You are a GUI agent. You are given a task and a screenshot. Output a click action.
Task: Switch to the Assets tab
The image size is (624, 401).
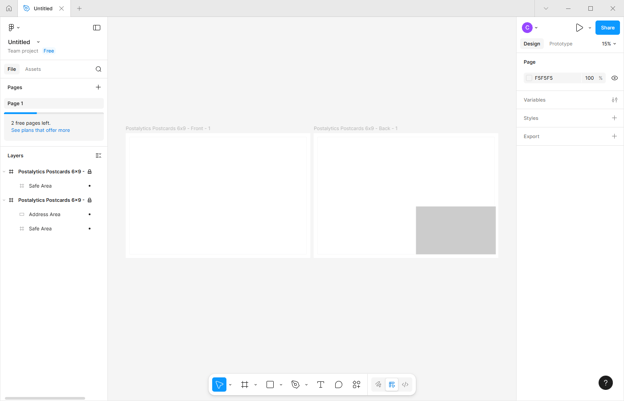point(33,69)
